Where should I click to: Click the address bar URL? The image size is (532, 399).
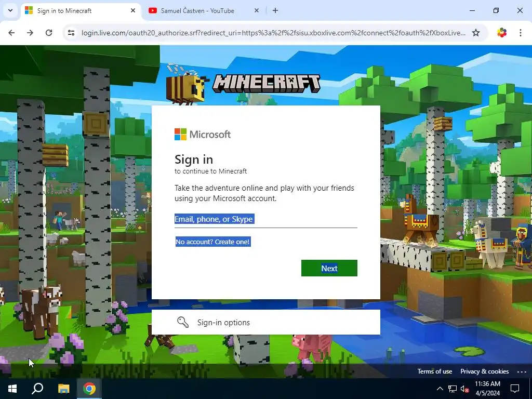pyautogui.click(x=273, y=33)
